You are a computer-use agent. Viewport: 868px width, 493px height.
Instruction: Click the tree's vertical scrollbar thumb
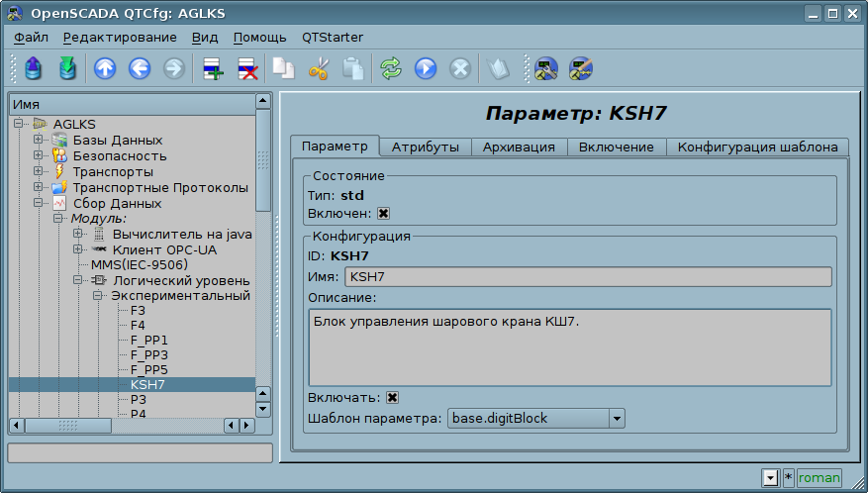tap(263, 159)
